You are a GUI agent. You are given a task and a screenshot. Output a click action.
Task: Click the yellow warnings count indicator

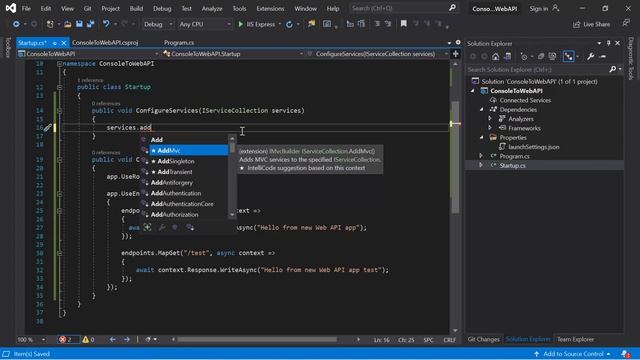(x=88, y=340)
